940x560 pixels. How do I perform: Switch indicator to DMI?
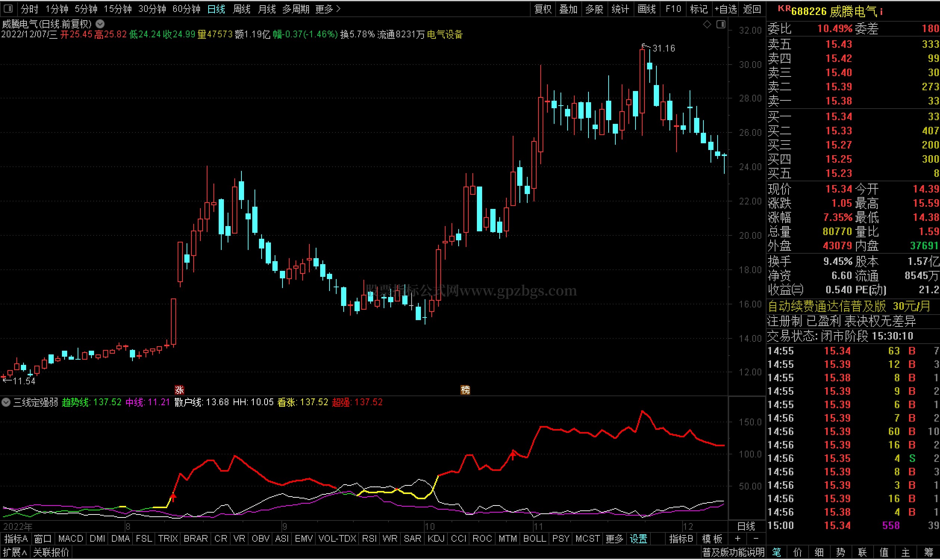click(97, 539)
